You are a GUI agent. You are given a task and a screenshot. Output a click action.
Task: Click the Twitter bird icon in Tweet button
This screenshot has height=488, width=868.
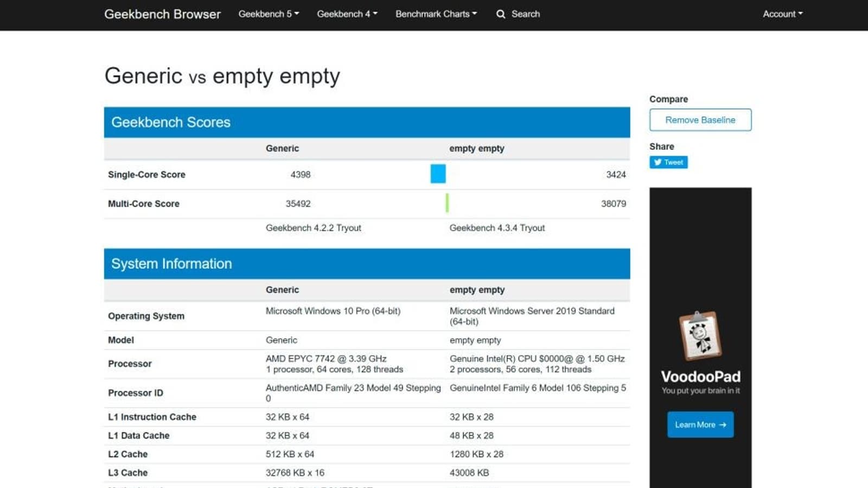(x=658, y=162)
